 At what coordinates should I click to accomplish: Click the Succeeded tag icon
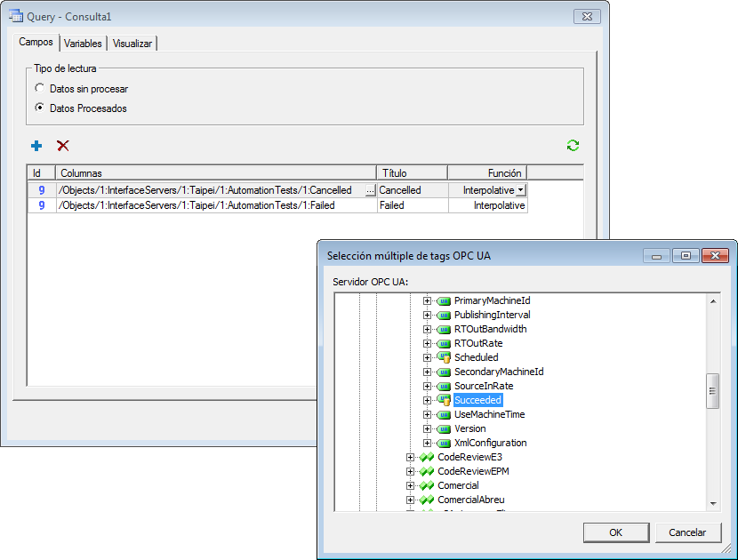click(444, 400)
